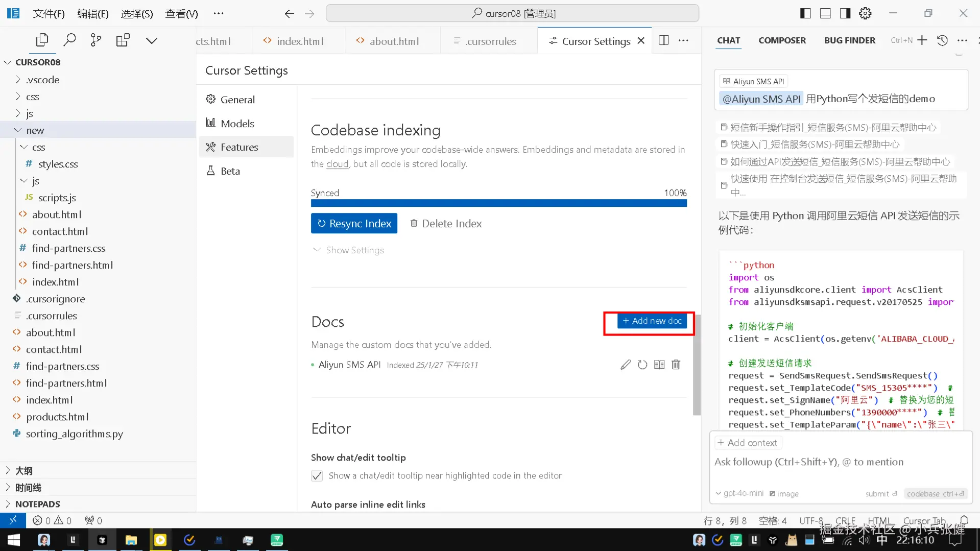
Task: Click the codebase ctrl+⏎ button
Action: point(935,494)
